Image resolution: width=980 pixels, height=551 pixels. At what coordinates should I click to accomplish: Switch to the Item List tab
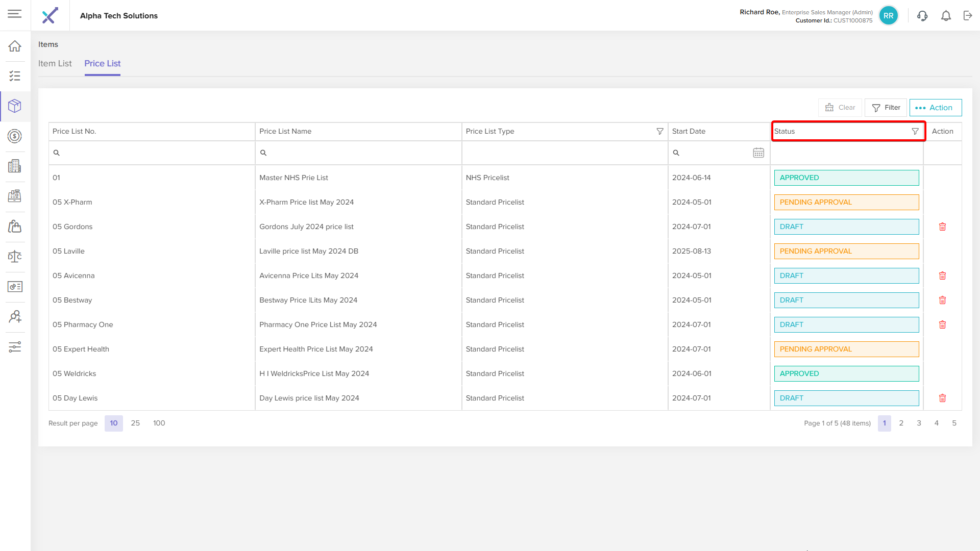[x=55, y=64]
